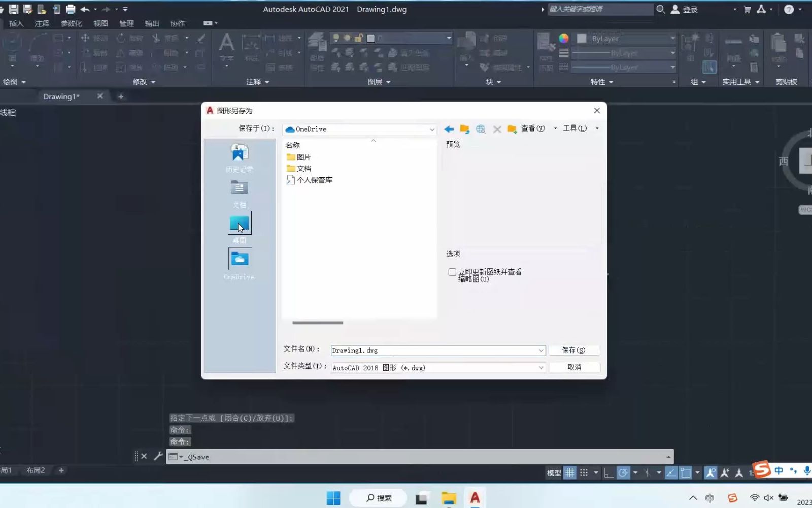This screenshot has height=508, width=812.
Task: Switch to the 布局2 layout tab
Action: click(x=36, y=470)
